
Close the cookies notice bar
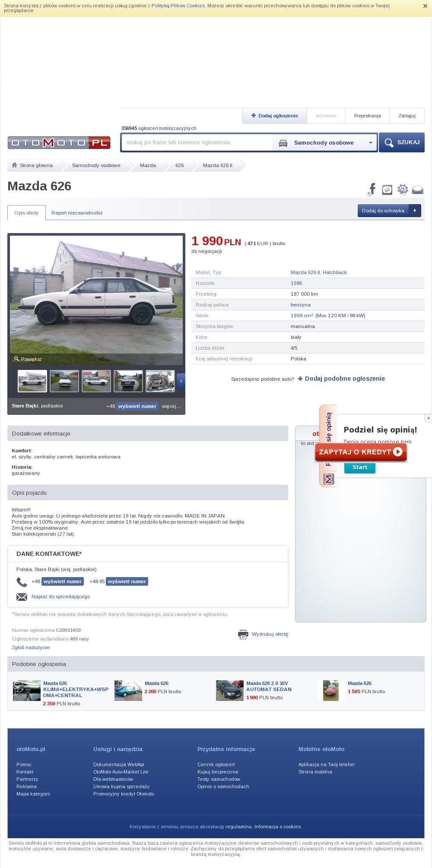point(425,6)
